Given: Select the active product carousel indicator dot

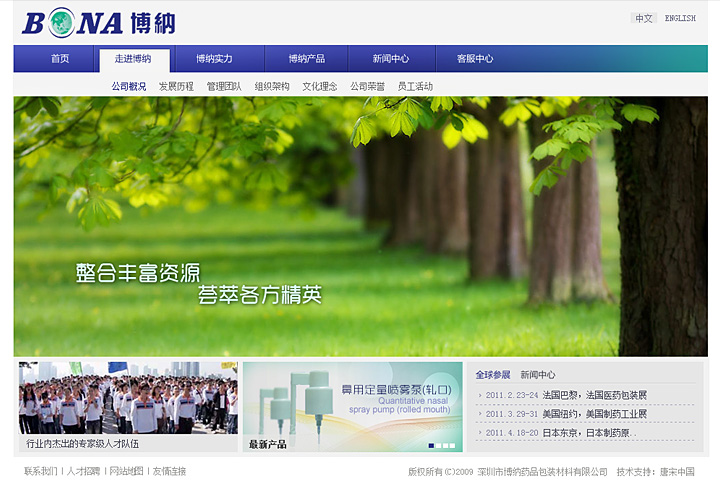Looking at the screenshot, I should point(431,445).
